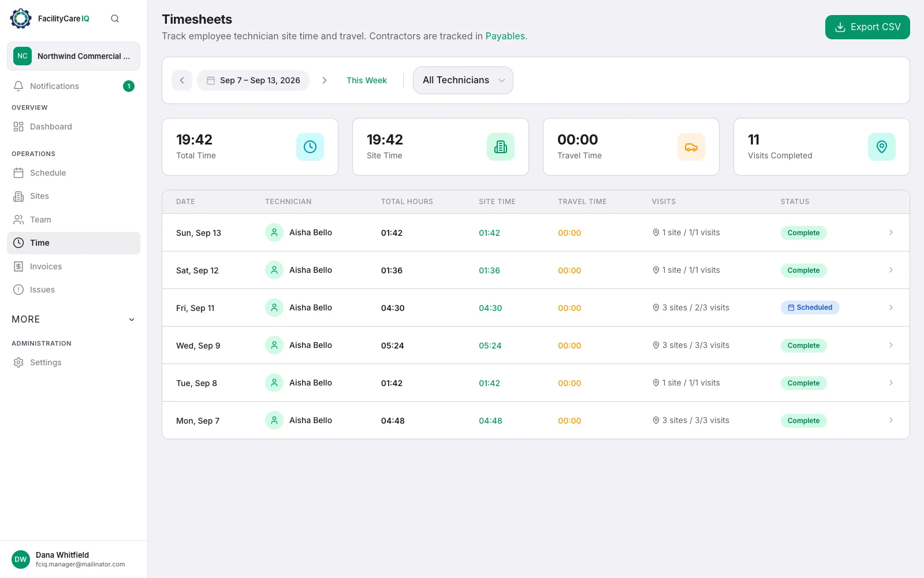924x578 pixels.
Task: Open the Team page
Action: (x=73, y=220)
